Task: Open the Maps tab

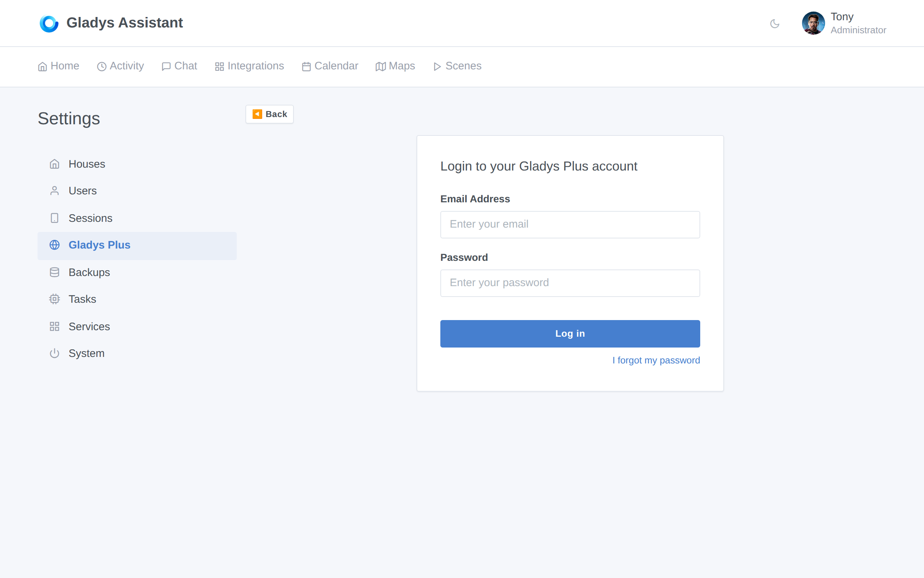Action: point(395,66)
